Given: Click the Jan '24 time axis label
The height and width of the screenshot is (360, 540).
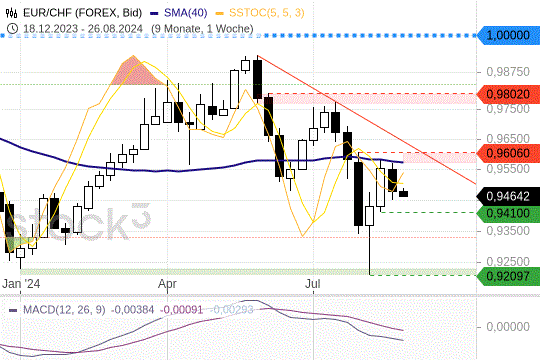Looking at the screenshot, I should click(x=21, y=284).
